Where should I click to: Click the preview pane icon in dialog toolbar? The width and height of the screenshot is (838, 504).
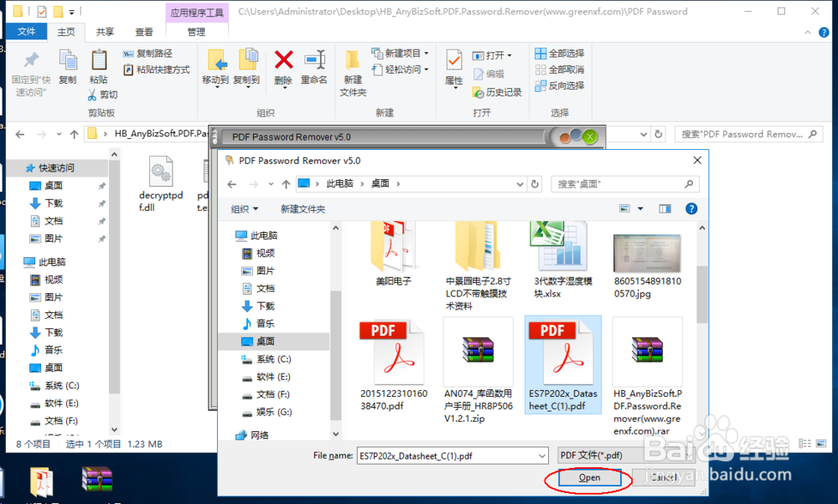point(665,208)
